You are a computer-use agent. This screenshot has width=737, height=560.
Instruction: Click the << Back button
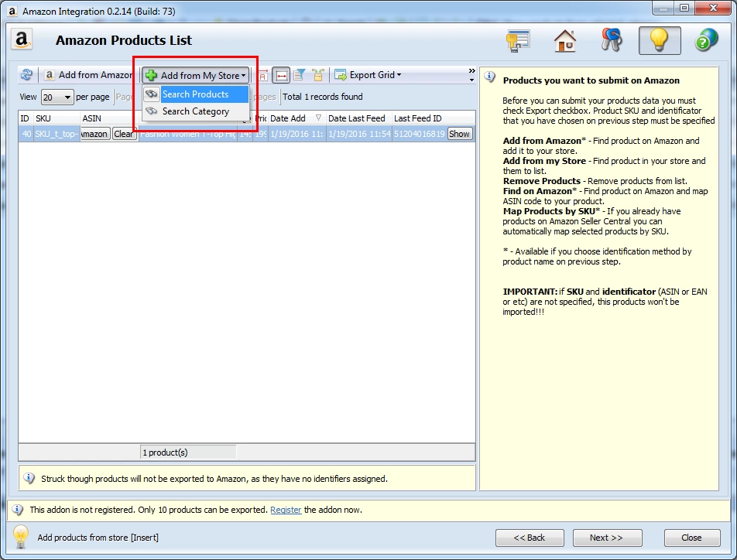(530, 538)
